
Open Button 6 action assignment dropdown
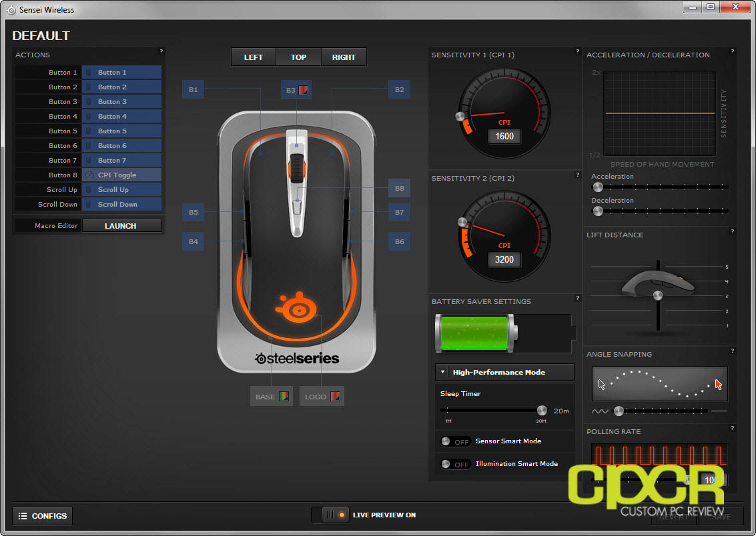click(121, 146)
